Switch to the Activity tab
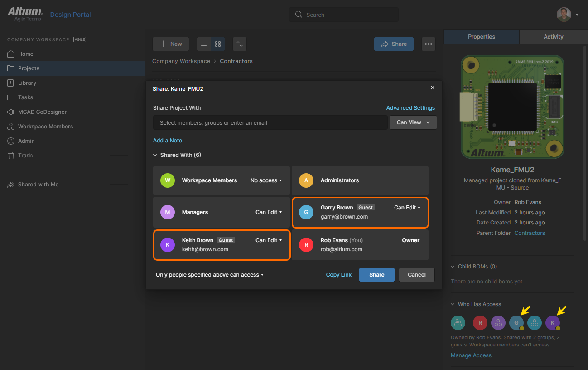This screenshot has height=370, width=588. point(553,37)
